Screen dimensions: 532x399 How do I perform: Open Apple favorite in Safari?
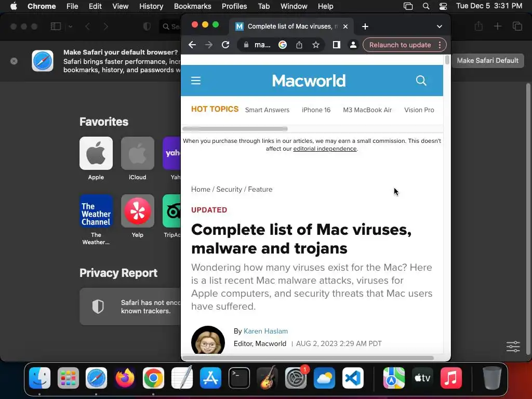(96, 153)
